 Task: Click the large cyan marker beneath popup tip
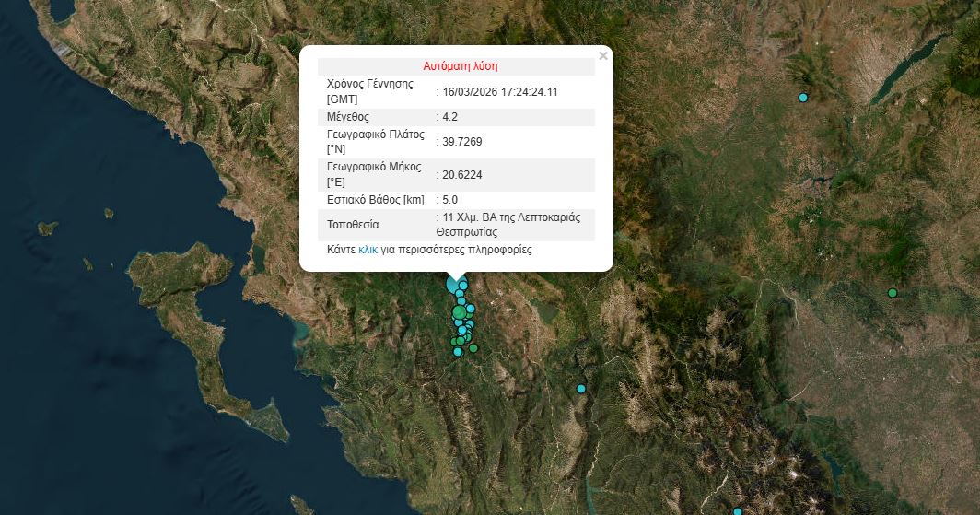click(x=454, y=285)
